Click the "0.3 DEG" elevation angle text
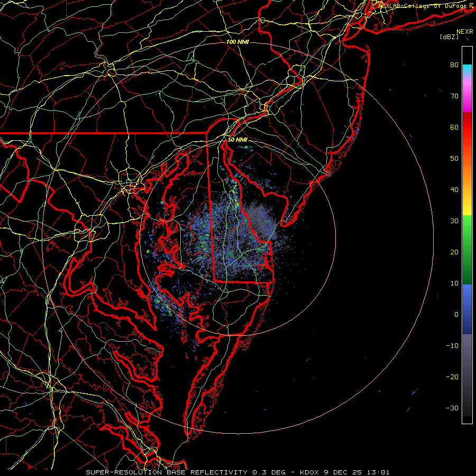 tap(269, 472)
